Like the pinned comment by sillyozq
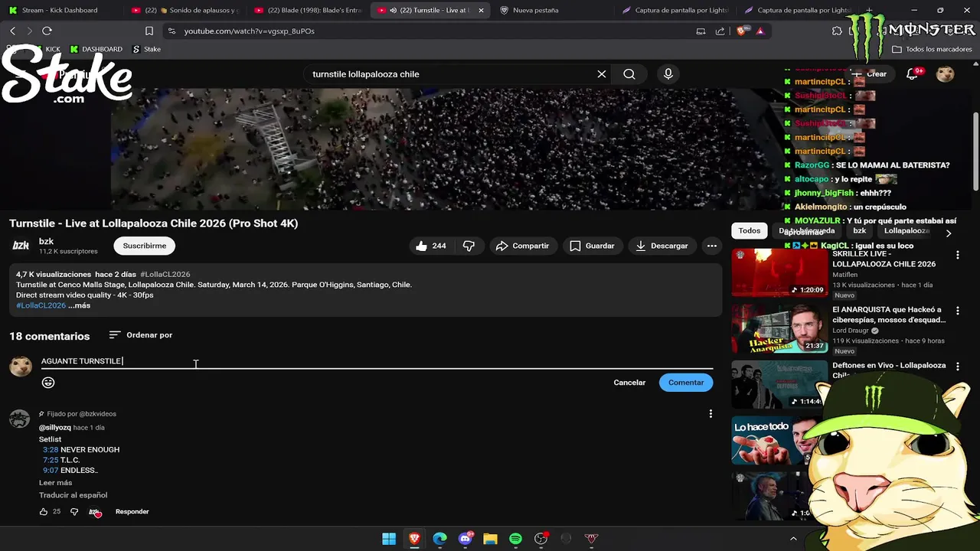The height and width of the screenshot is (551, 980). (44, 512)
